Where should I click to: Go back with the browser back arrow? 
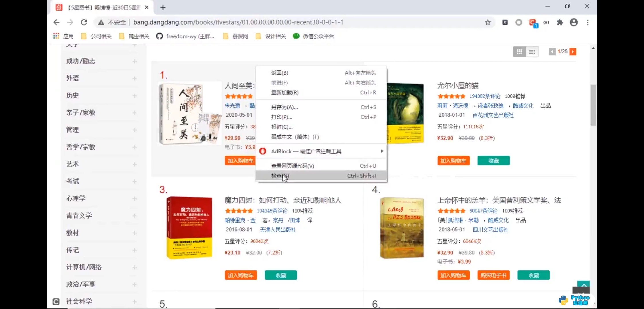[56, 22]
